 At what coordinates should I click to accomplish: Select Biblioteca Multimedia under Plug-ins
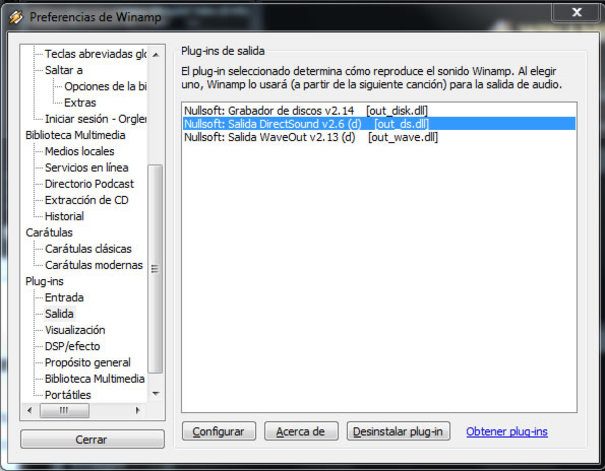tap(95, 378)
